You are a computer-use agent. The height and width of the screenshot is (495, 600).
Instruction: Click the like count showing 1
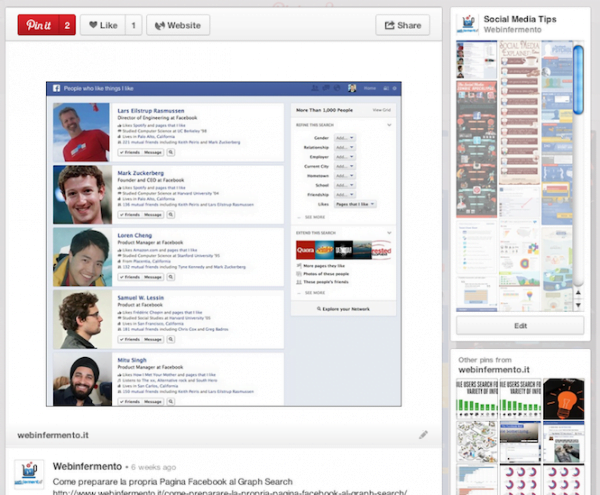(x=133, y=25)
